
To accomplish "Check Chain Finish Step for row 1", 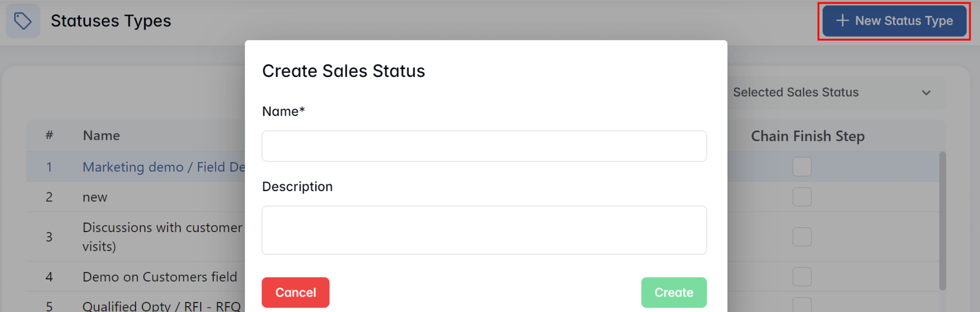I will click(802, 167).
